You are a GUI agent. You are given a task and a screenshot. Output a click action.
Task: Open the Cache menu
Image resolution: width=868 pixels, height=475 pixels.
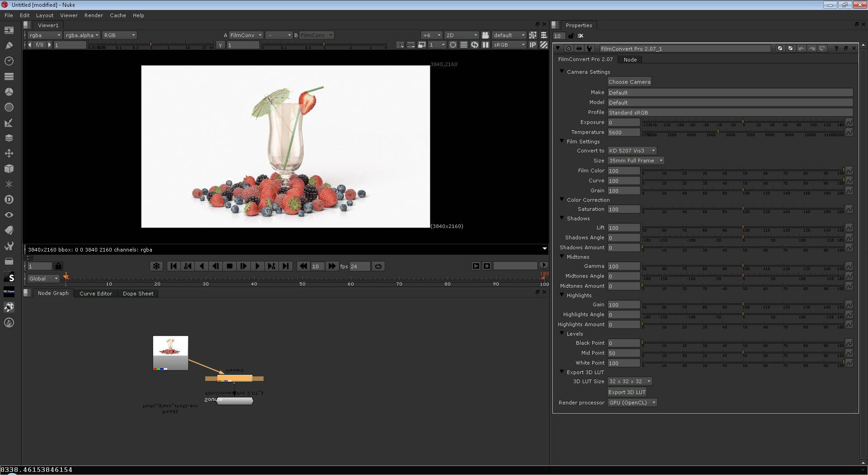[118, 15]
